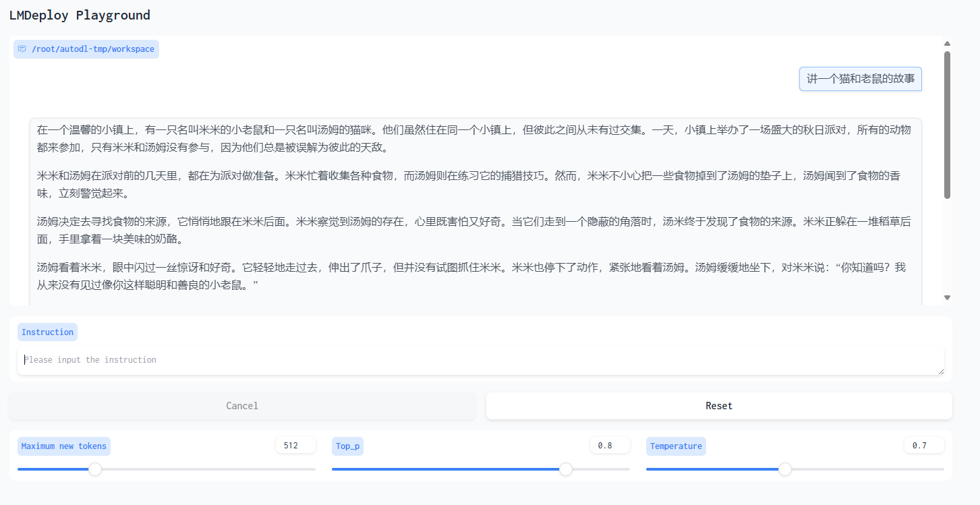The height and width of the screenshot is (505, 980).
Task: Click the Top_p value field showing 0.8
Action: pyautogui.click(x=609, y=446)
